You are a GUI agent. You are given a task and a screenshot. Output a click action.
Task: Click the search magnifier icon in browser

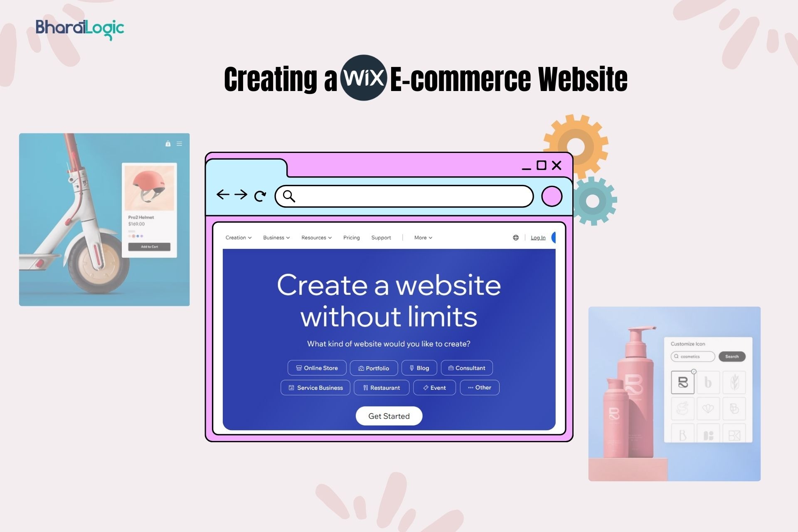pyautogui.click(x=289, y=195)
